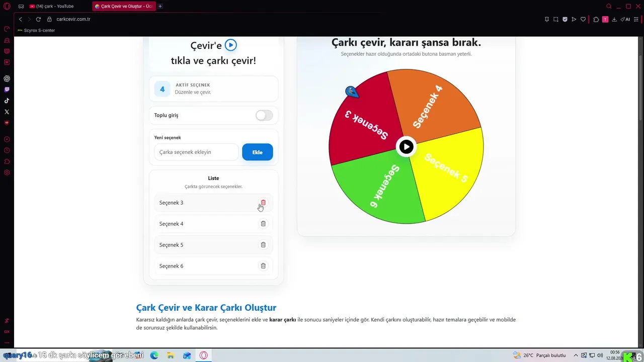The width and height of the screenshot is (644, 362).
Task: Select the Seçenek 3 list row text
Action: [171, 203]
